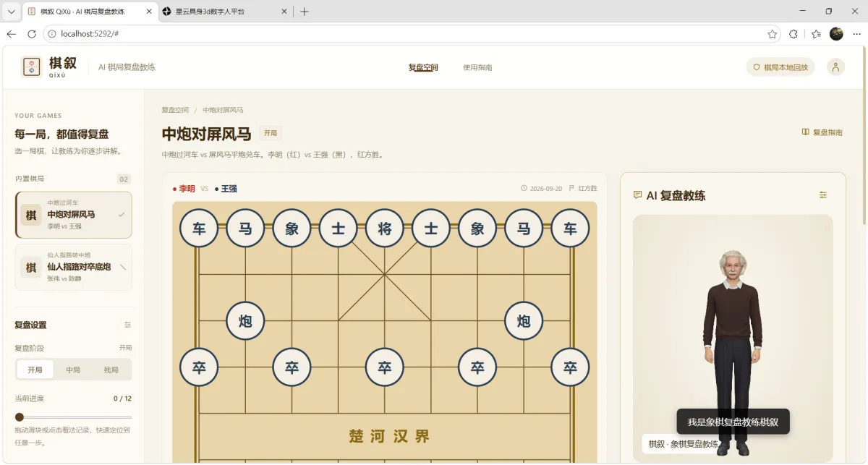Click the clock icon beside 2026-09-20
This screenshot has width=868, height=465.
pyautogui.click(x=524, y=188)
